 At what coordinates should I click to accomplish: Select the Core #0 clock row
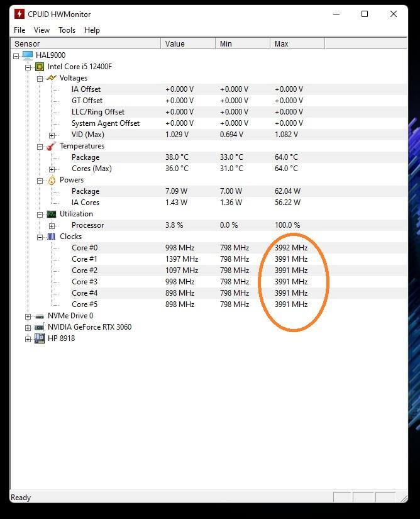[84, 248]
